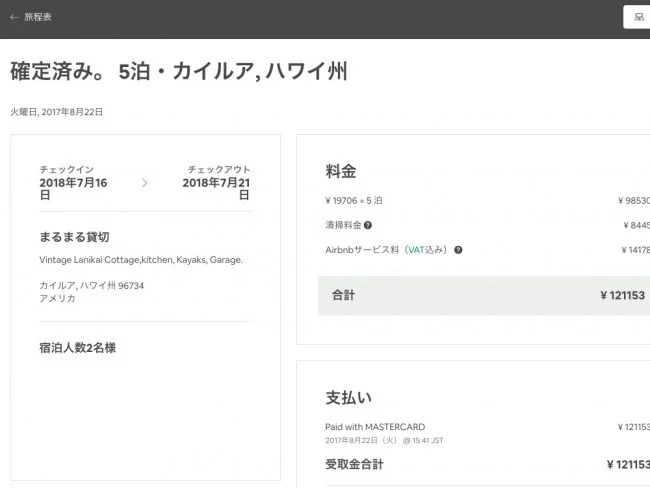
Task: Select the check-in date 2018年7月16日
Action: tap(73, 189)
